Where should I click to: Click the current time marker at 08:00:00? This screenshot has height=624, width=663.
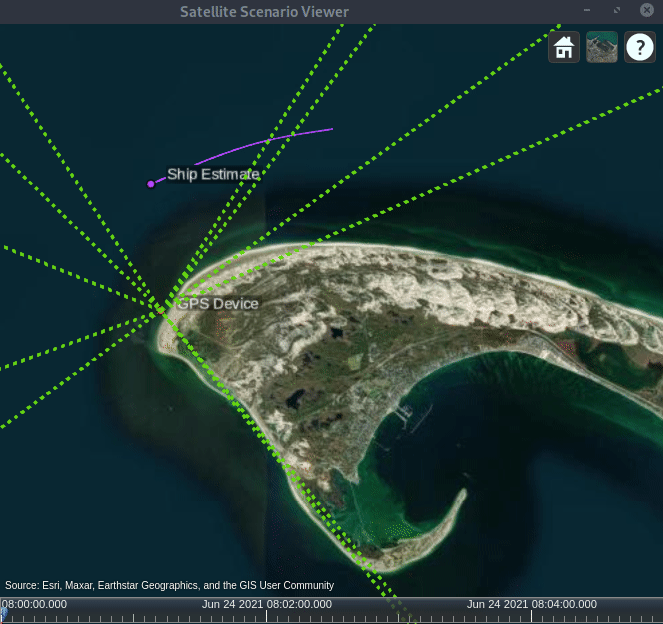3,610
